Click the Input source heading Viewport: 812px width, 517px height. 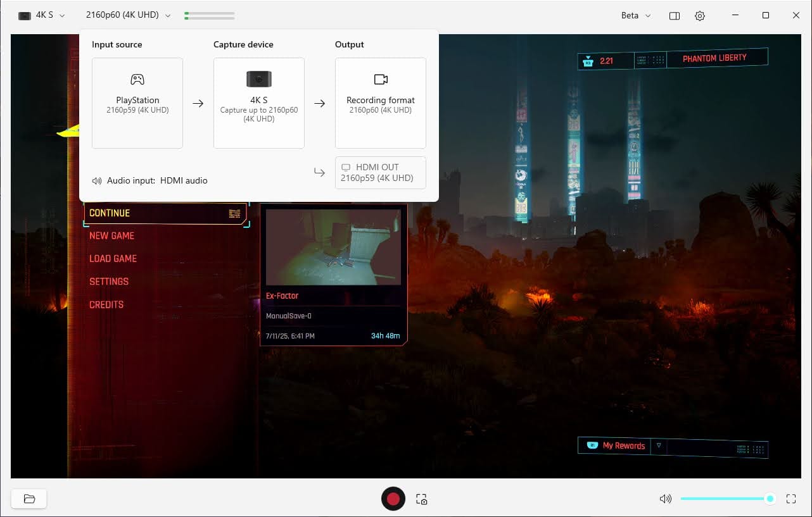117,44
